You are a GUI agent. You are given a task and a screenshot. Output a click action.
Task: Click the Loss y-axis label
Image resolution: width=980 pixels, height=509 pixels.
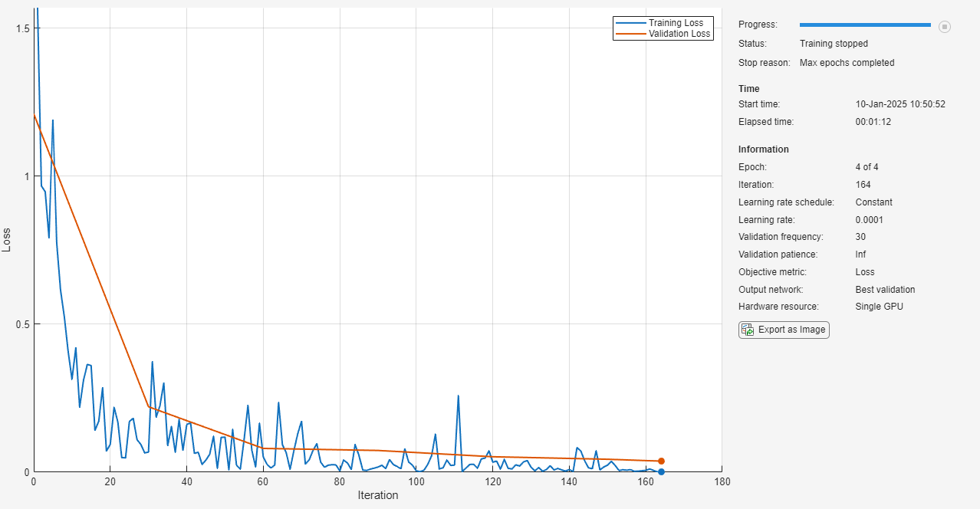point(7,239)
